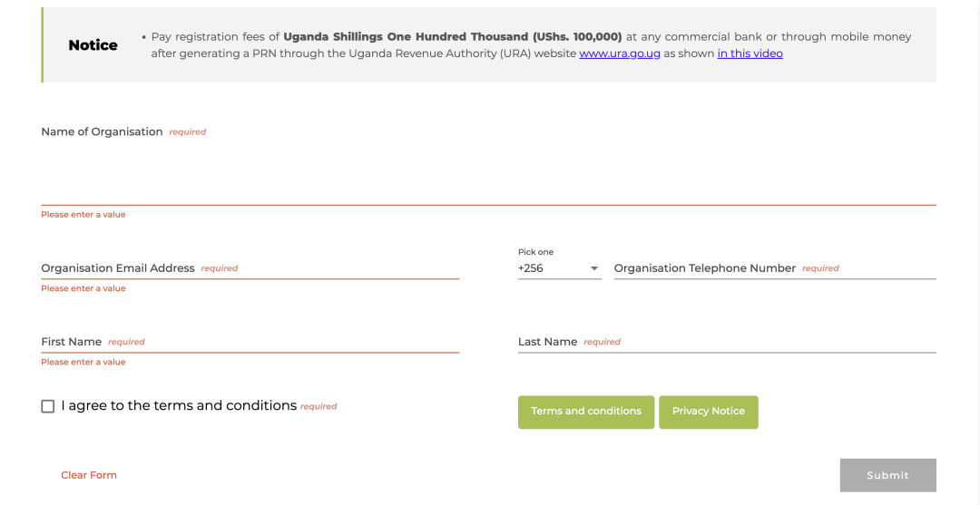The width and height of the screenshot is (980, 505).
Task: Focus the Organisation Email Address field
Action: 250,268
